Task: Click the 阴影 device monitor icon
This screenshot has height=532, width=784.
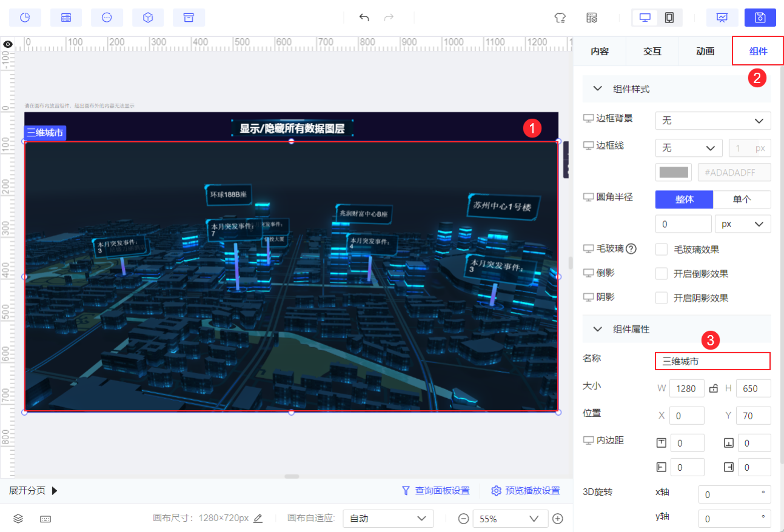Action: point(588,298)
